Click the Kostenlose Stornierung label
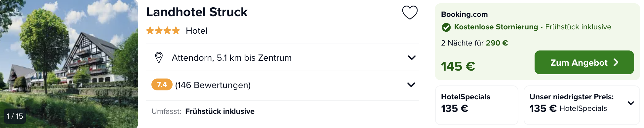This screenshot has width=644, height=128. pos(496,27)
